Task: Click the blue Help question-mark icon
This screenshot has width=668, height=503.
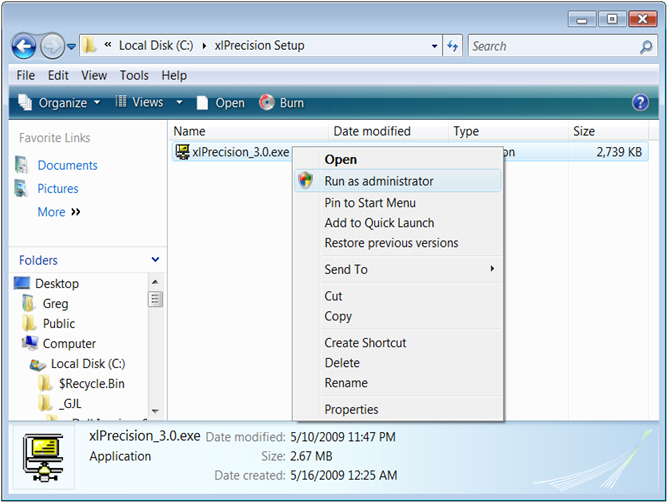Action: [640, 103]
